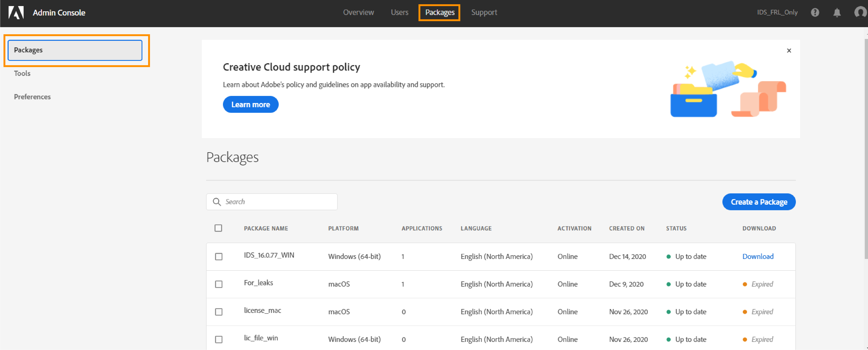The image size is (868, 350).
Task: Click the search magnifier icon
Action: tap(217, 202)
